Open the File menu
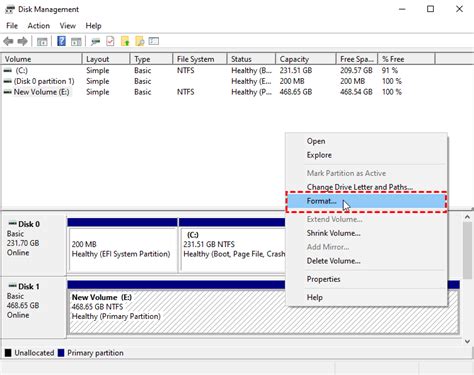Viewport: 474px width, 375px height. click(12, 26)
